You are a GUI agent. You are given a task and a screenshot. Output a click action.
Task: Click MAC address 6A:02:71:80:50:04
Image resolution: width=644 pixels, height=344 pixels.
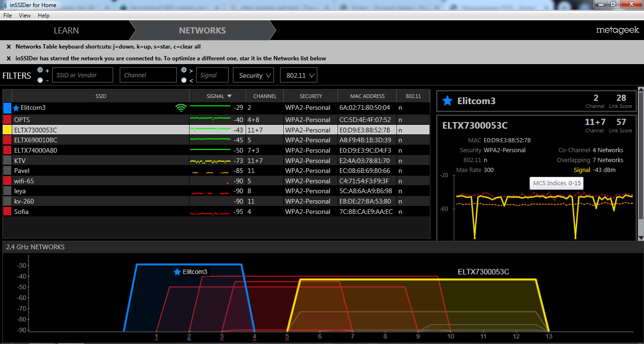(x=364, y=108)
